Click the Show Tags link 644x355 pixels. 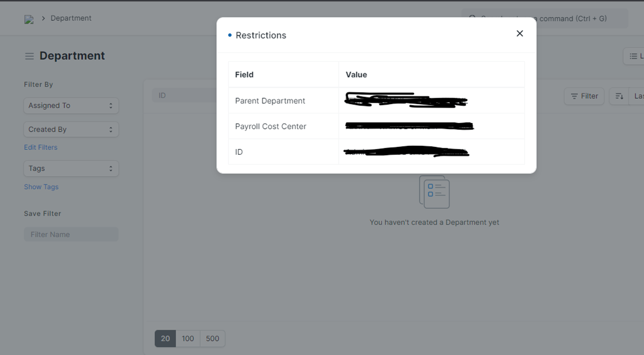(x=41, y=187)
